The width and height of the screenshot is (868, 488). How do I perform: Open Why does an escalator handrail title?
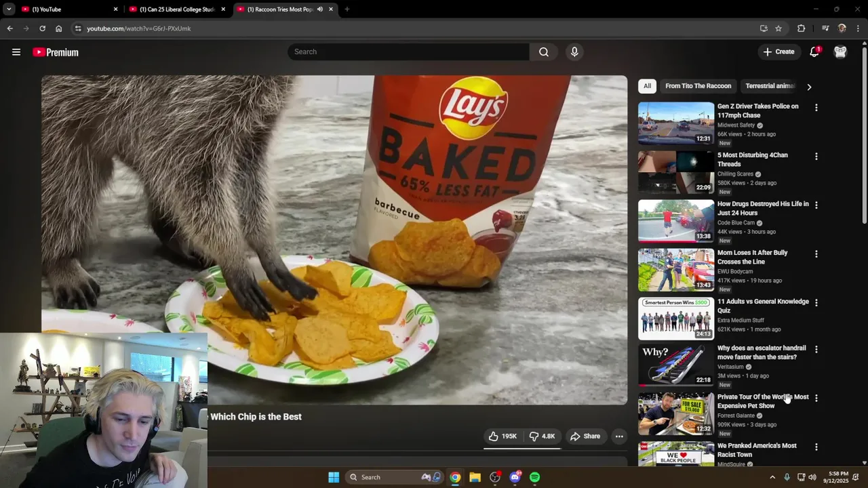point(762,352)
